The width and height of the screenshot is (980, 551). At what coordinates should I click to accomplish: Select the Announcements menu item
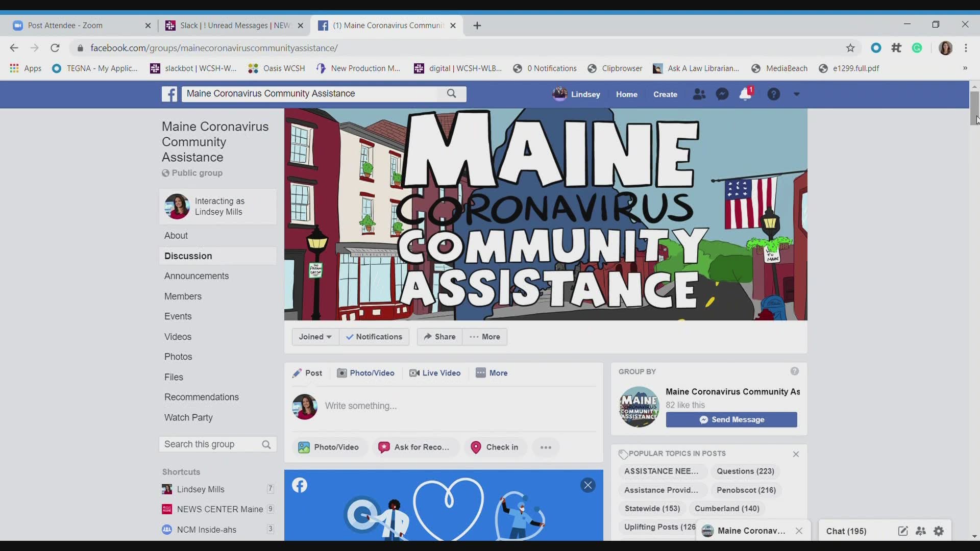click(197, 275)
